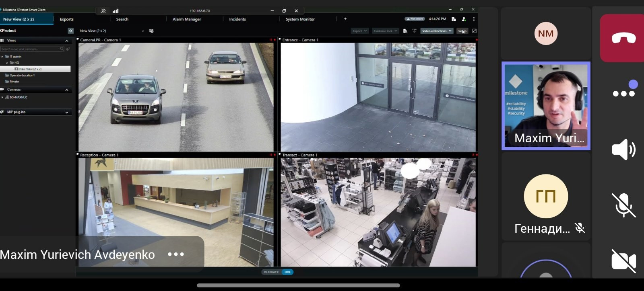Image resolution: width=644 pixels, height=291 pixels.
Task: Click the red hang up call button
Action: coord(623,38)
